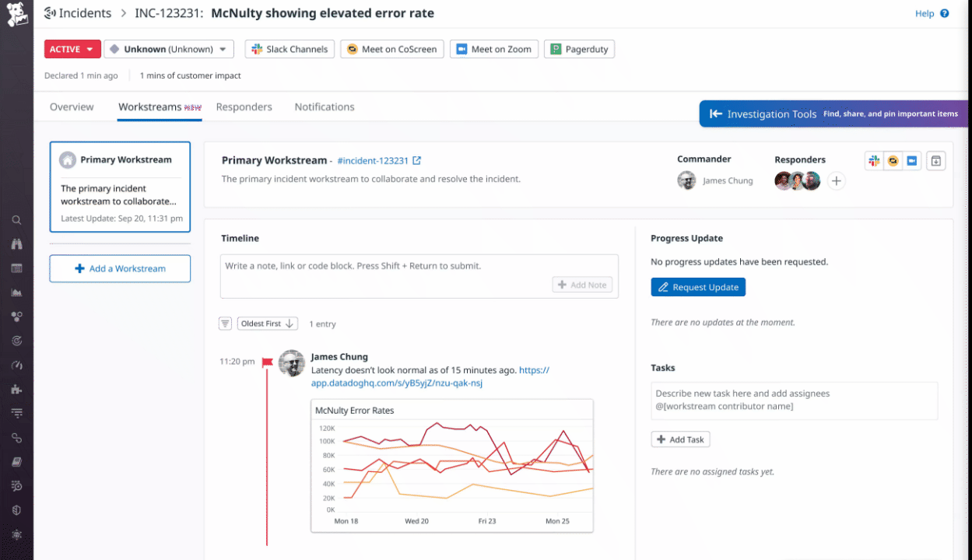Open the ACTIVE status dropdown
The image size is (972, 560).
click(x=72, y=49)
